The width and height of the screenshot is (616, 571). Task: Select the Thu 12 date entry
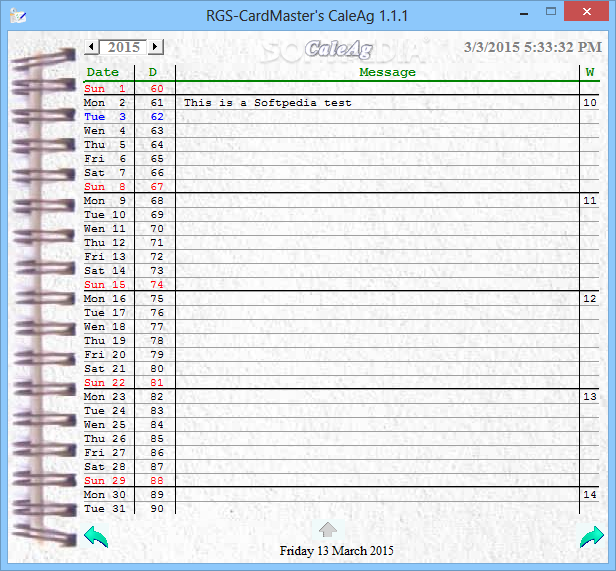104,243
